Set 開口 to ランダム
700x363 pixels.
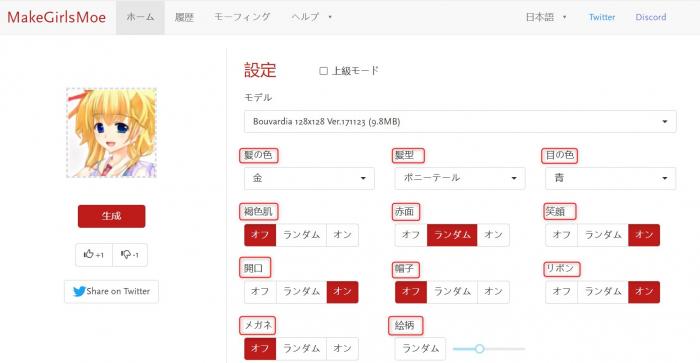point(301,292)
